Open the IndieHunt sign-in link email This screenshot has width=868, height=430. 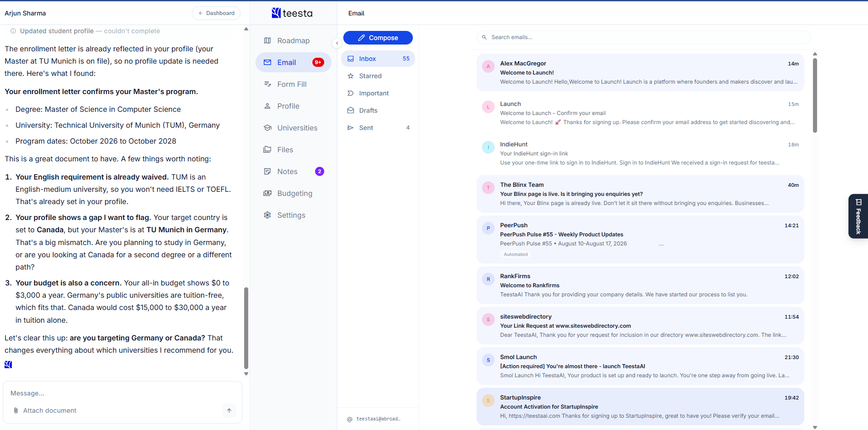[640, 154]
